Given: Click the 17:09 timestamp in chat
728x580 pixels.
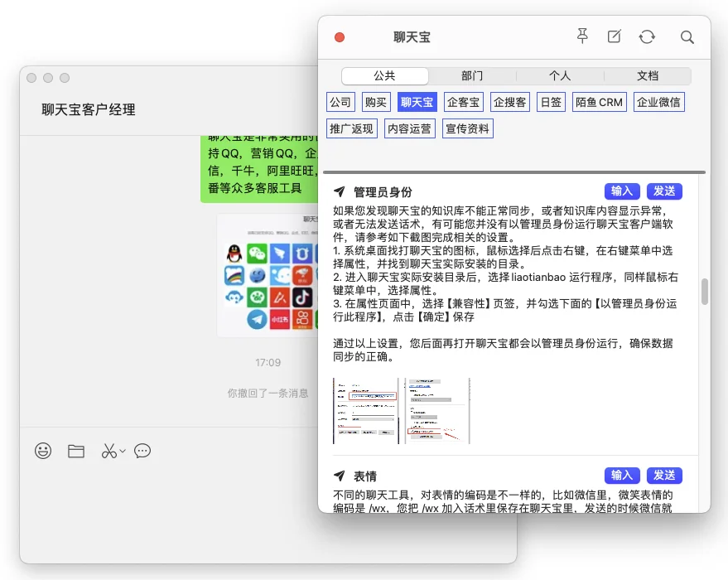Looking at the screenshot, I should click(x=268, y=363).
